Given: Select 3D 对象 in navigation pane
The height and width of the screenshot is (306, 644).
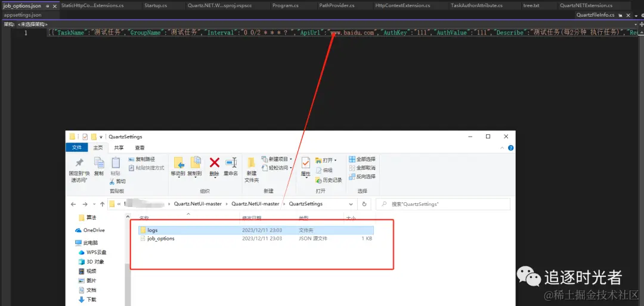Looking at the screenshot, I should (91, 262).
